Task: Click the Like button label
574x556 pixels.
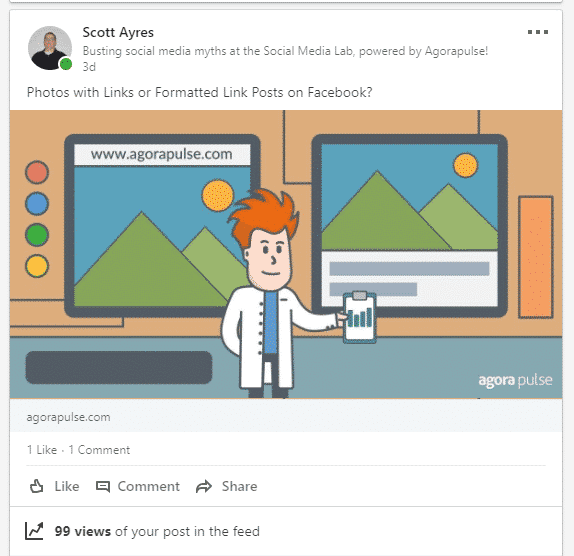Action: [67, 486]
